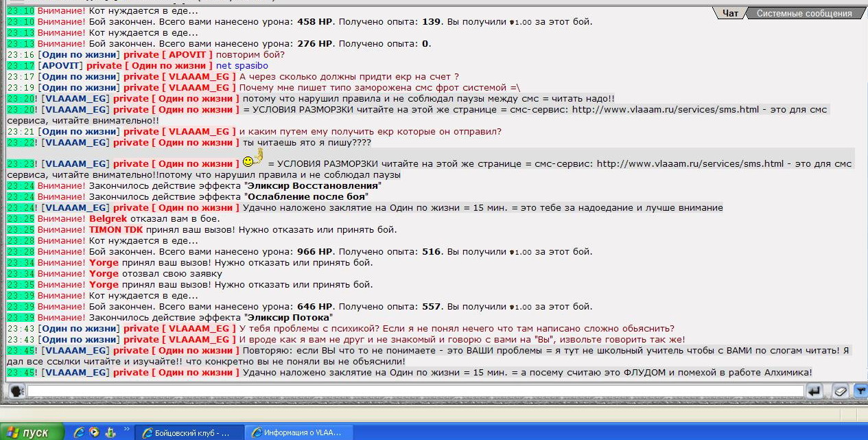Click coin icon in 458 HP reward line
The width and height of the screenshot is (868, 440).
511,22
